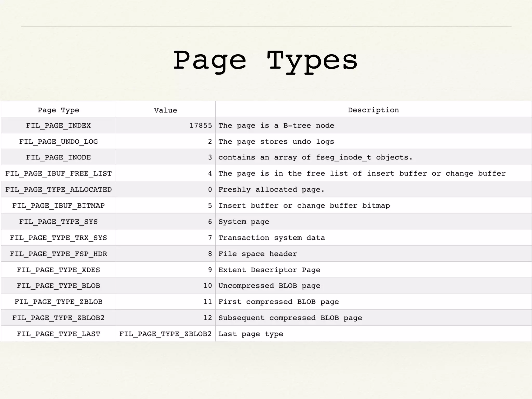532x399 pixels.
Task: Click the FIL_PAGE_TYPE_FSP_HDR cell
Action: tap(58, 254)
